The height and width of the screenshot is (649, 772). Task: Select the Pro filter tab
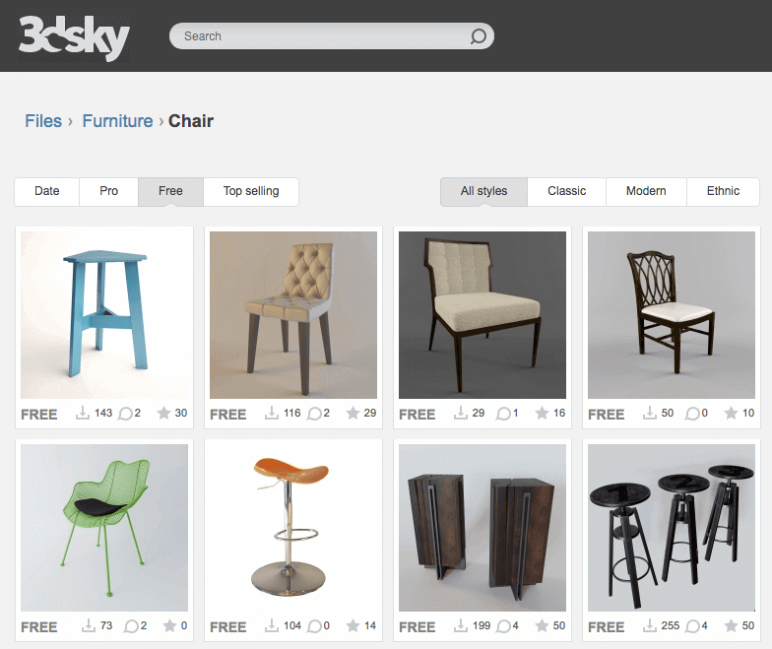point(109,191)
